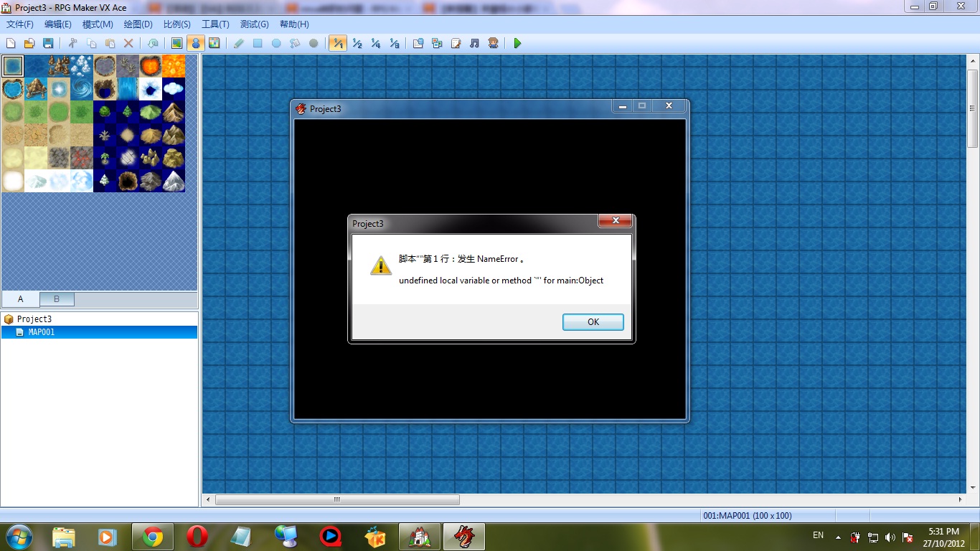980x551 pixels.
Task: Open the 帮助(H) menu
Action: click(x=294, y=24)
